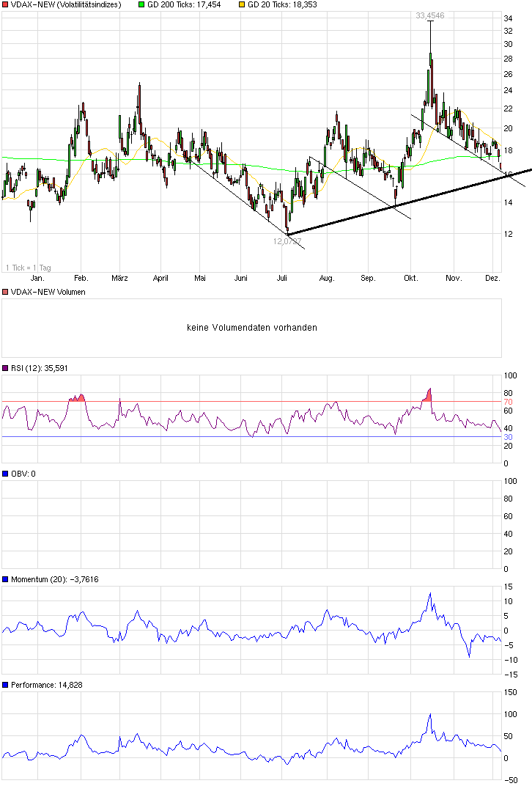Click the 'Momentum (20): -3,7616' label
Viewport: 532px width, 786px height.
(x=55, y=579)
